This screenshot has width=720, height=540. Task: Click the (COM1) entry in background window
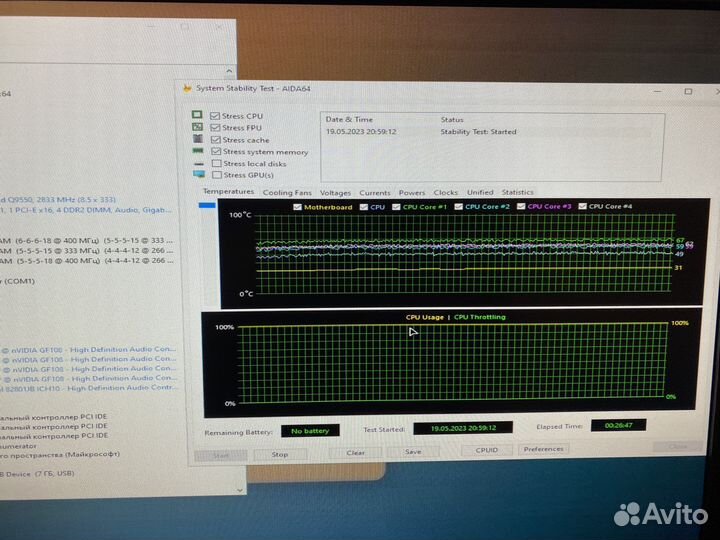(18, 281)
